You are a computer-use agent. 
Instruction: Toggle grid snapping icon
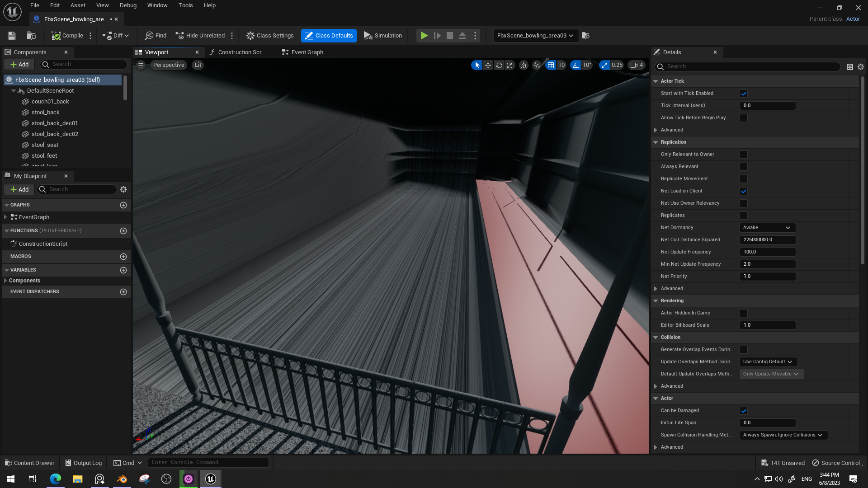tap(551, 65)
